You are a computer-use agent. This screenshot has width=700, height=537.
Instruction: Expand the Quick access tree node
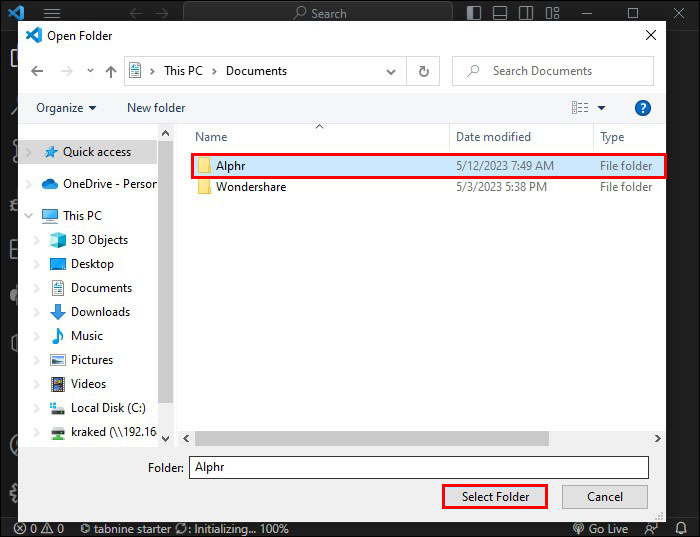pyautogui.click(x=29, y=152)
